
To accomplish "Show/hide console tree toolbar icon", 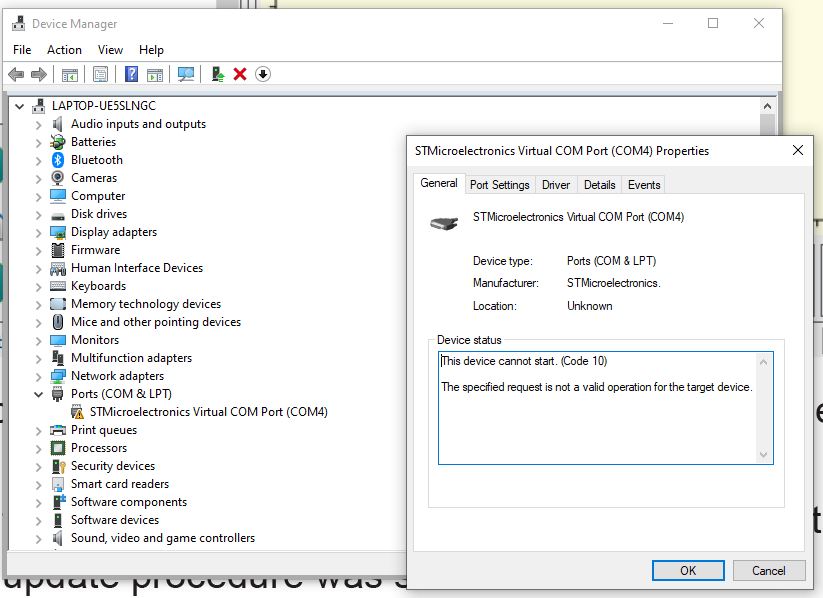I will click(x=69, y=75).
